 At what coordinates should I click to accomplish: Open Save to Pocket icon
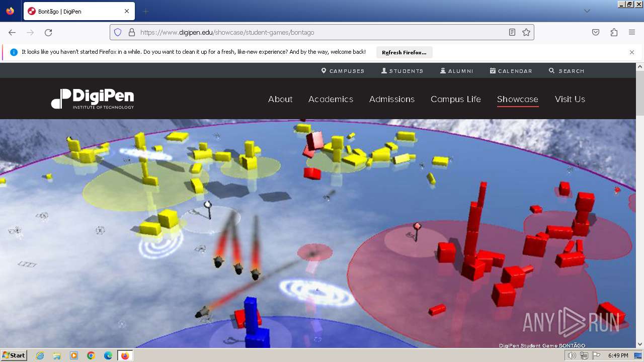pyautogui.click(x=596, y=32)
